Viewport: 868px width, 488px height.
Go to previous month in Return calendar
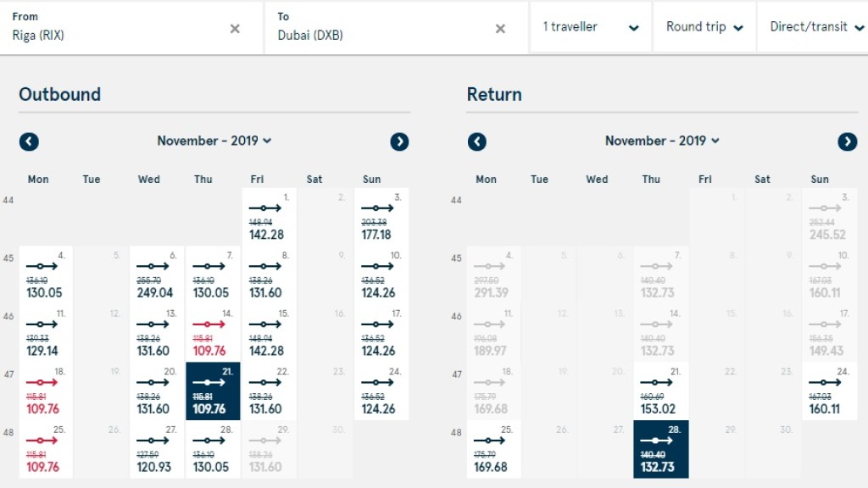pyautogui.click(x=477, y=141)
